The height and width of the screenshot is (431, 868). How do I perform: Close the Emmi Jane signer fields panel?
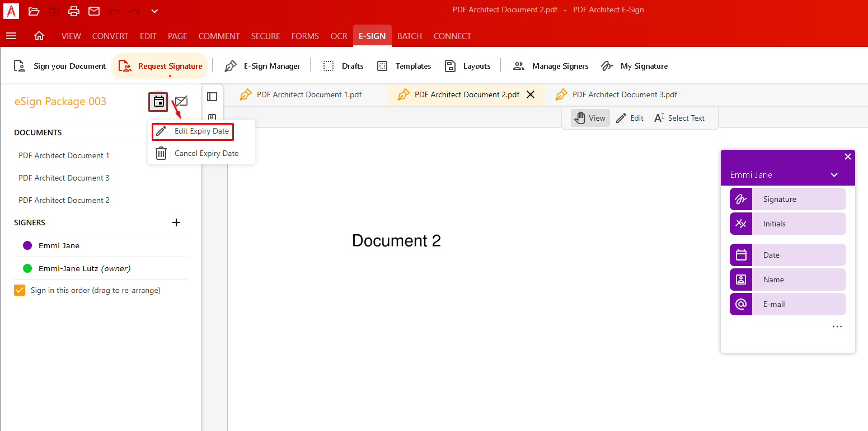point(848,157)
